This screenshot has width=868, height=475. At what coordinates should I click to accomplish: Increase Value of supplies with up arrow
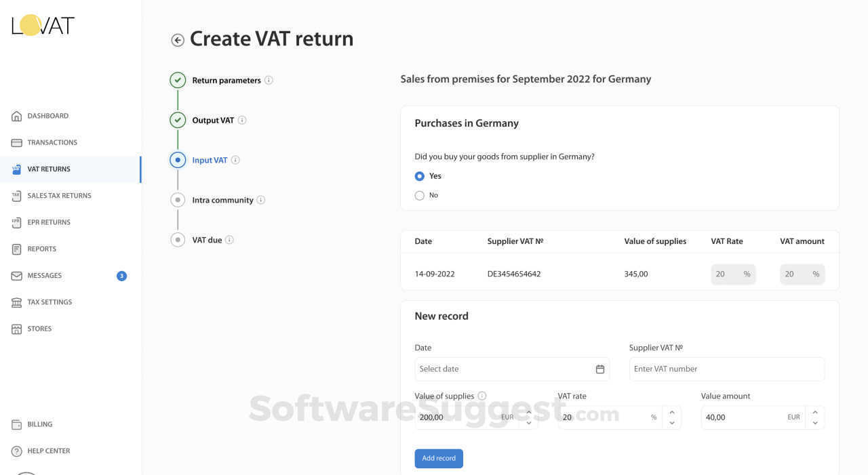(529, 412)
